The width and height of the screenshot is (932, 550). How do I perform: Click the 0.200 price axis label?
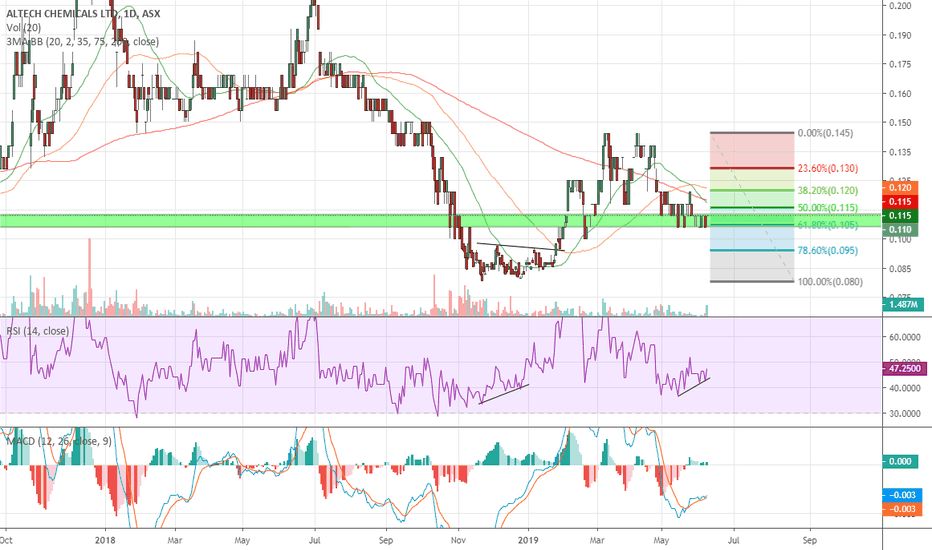900,5
